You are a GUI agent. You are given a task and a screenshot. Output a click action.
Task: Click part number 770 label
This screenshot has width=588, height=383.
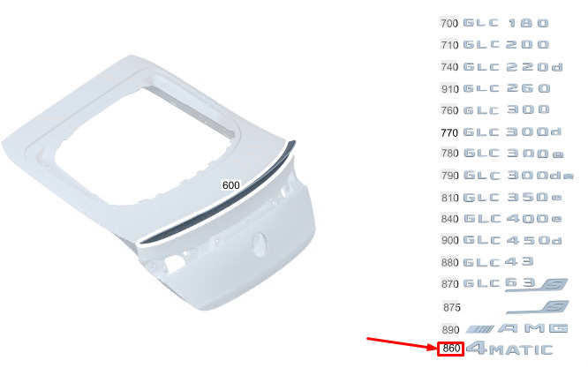(x=449, y=132)
